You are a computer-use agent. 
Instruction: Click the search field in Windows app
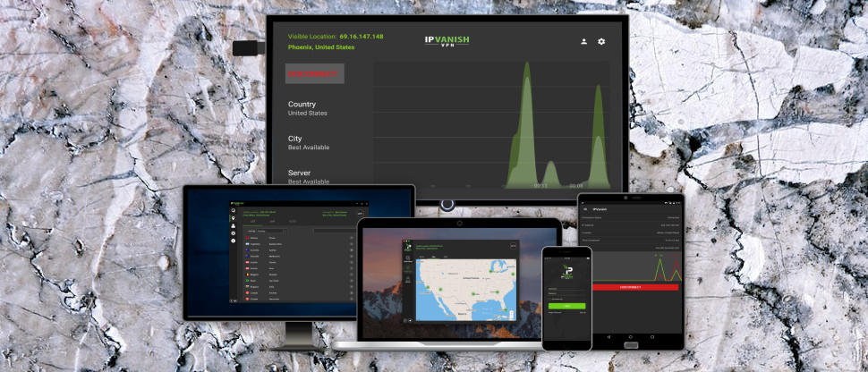[x=336, y=231]
